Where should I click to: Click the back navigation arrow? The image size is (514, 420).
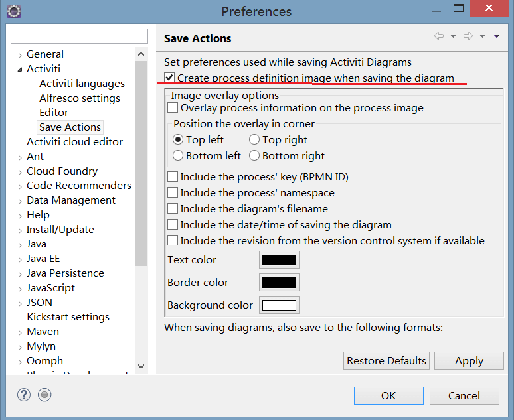point(439,36)
